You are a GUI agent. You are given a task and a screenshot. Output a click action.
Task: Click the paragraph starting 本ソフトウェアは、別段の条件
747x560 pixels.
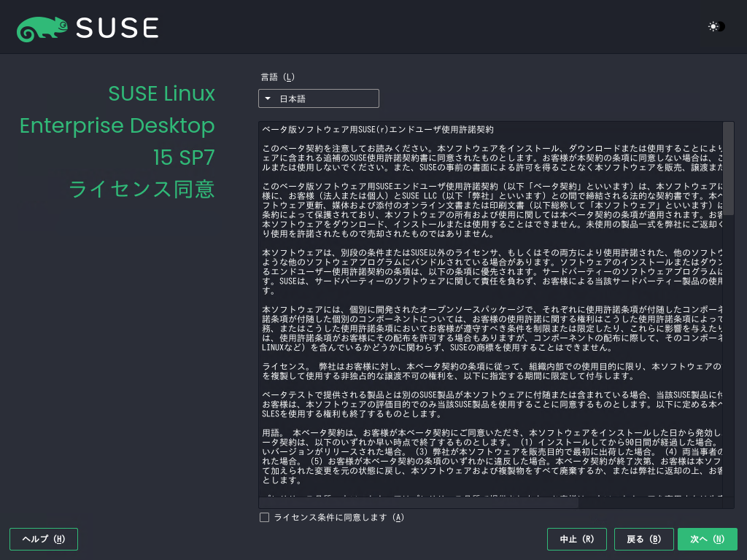(x=492, y=271)
